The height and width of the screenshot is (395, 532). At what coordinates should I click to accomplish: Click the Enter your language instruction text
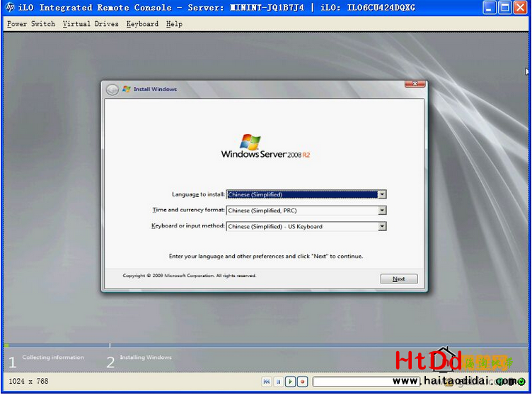[266, 256]
